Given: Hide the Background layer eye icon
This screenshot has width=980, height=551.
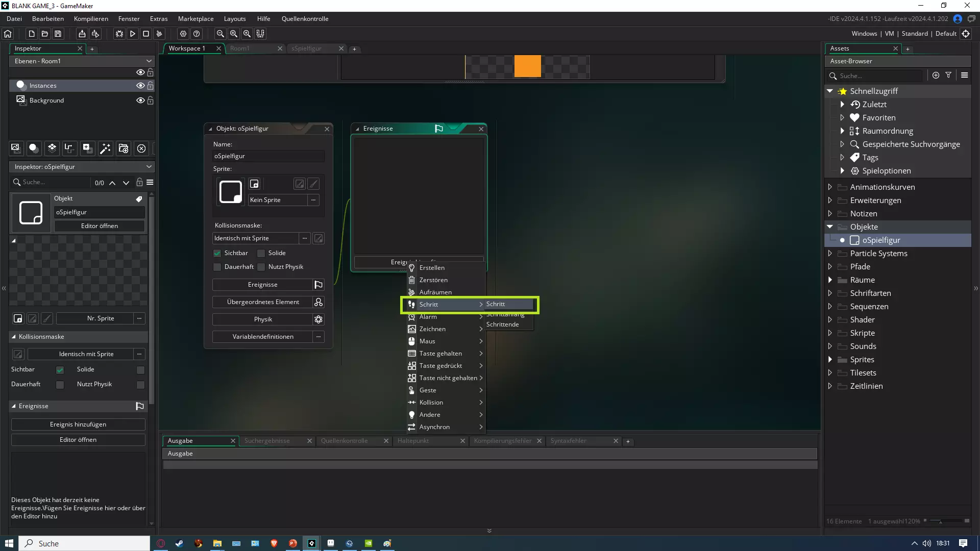Looking at the screenshot, I should pos(140,101).
